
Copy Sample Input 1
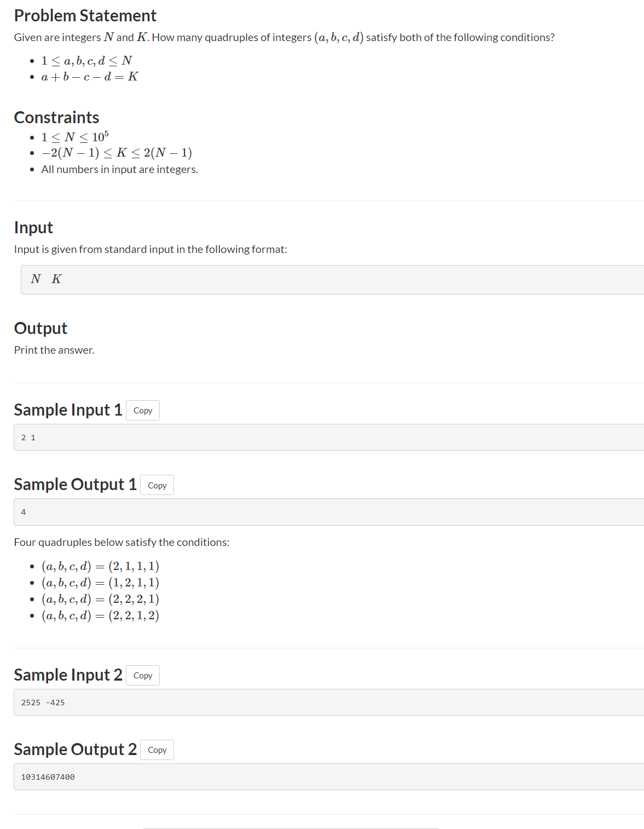pyautogui.click(x=143, y=410)
